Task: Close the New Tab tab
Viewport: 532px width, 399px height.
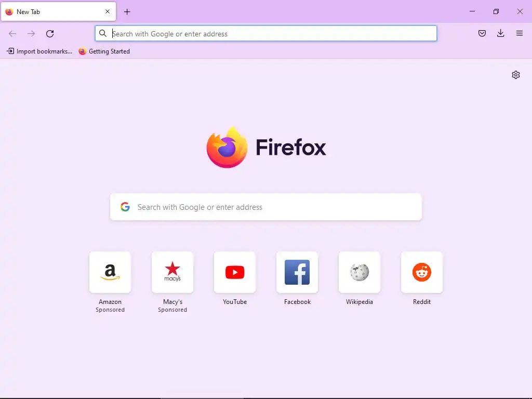Action: pos(108,11)
